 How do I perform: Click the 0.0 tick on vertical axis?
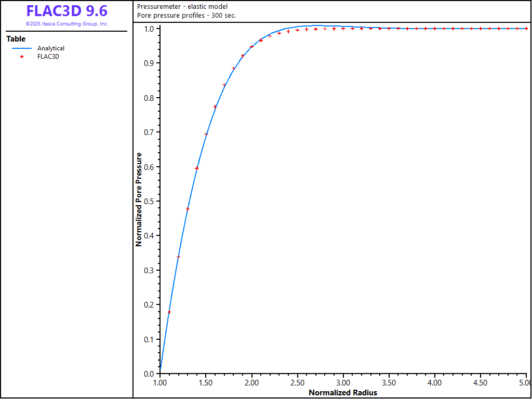[x=149, y=374]
